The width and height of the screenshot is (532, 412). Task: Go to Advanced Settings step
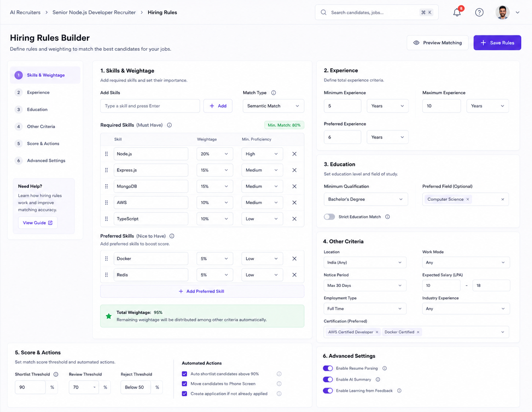(x=45, y=161)
